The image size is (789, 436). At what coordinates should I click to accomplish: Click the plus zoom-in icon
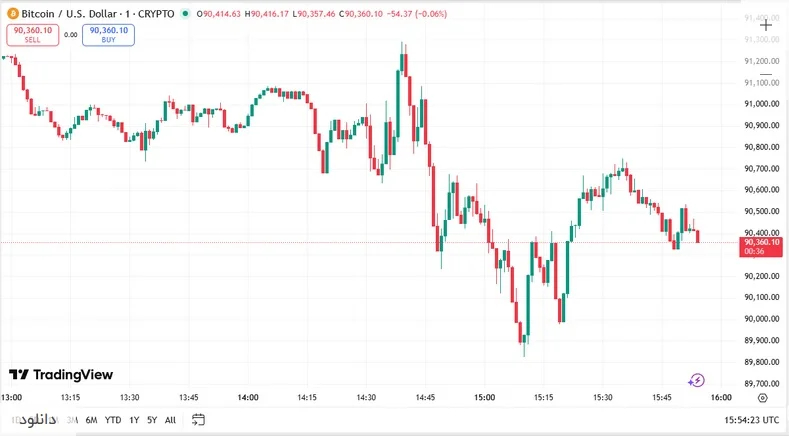(766, 25)
